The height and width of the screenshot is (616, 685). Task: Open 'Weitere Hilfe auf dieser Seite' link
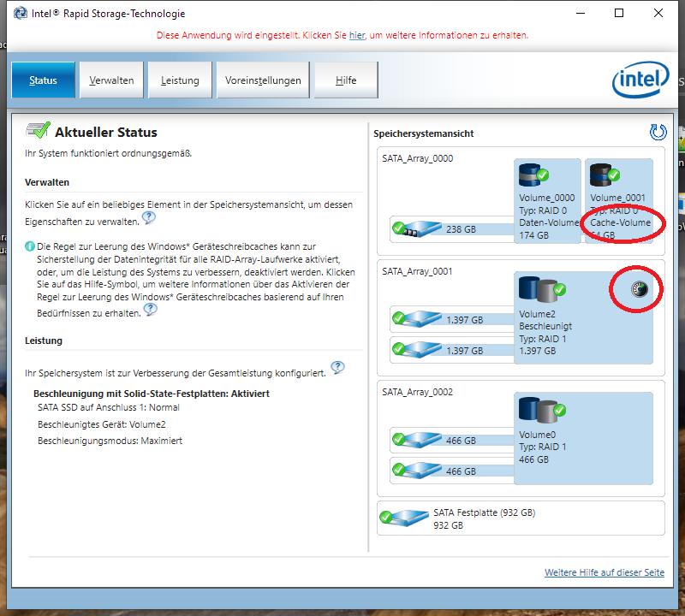click(x=605, y=572)
